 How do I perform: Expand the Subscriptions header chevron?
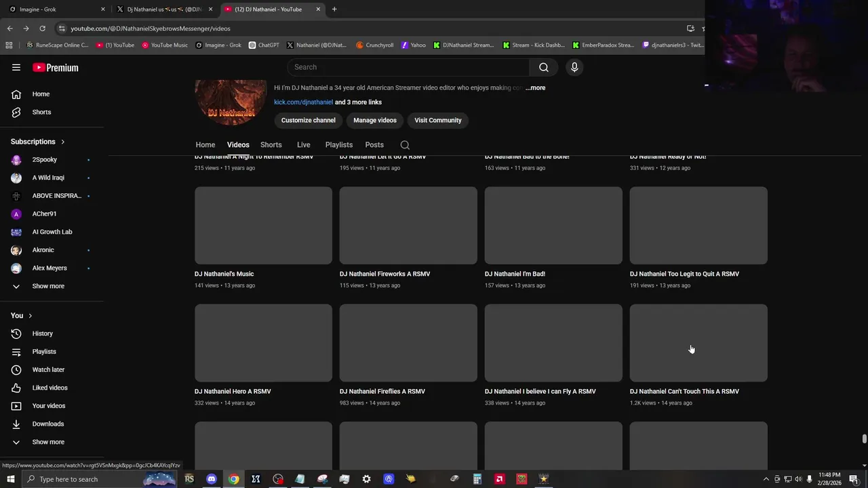pos(62,142)
